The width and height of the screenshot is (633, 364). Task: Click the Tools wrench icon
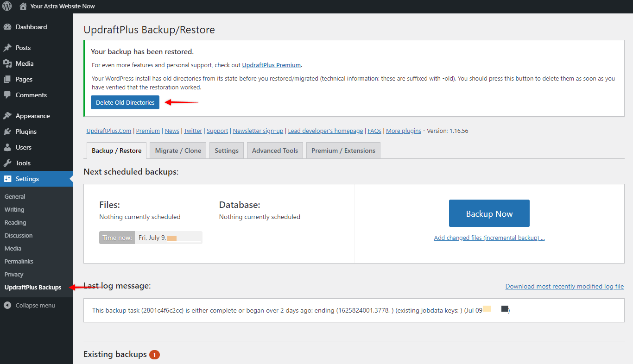[7, 163]
